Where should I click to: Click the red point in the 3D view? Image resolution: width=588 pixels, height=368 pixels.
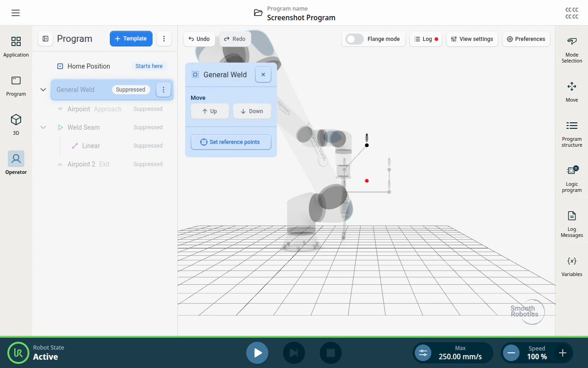367,181
